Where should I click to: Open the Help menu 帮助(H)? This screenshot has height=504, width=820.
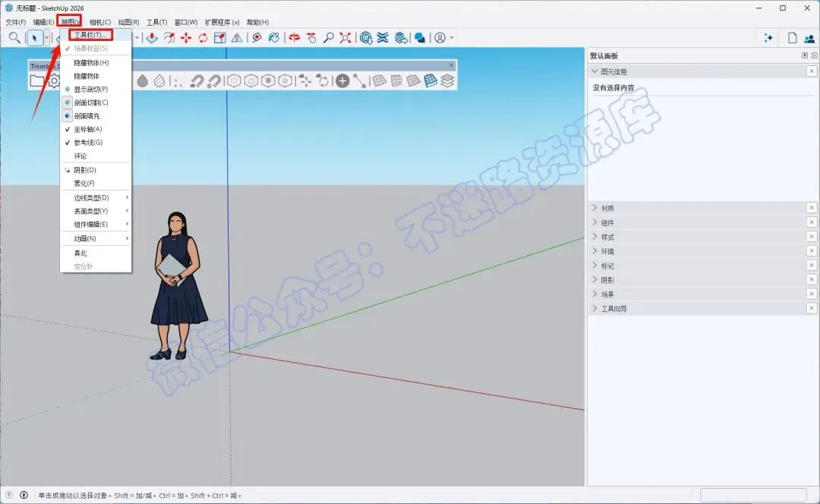point(257,22)
